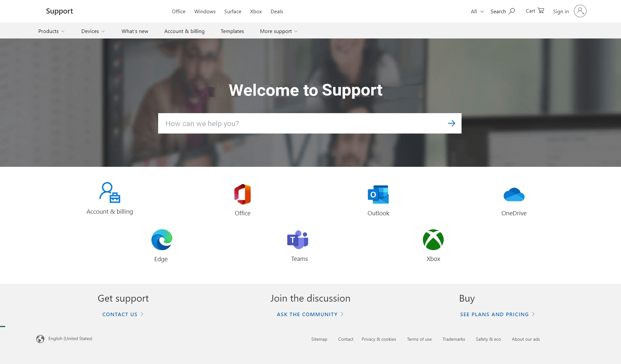Open the Teams support icon
The height and width of the screenshot is (364, 621).
pos(298,240)
